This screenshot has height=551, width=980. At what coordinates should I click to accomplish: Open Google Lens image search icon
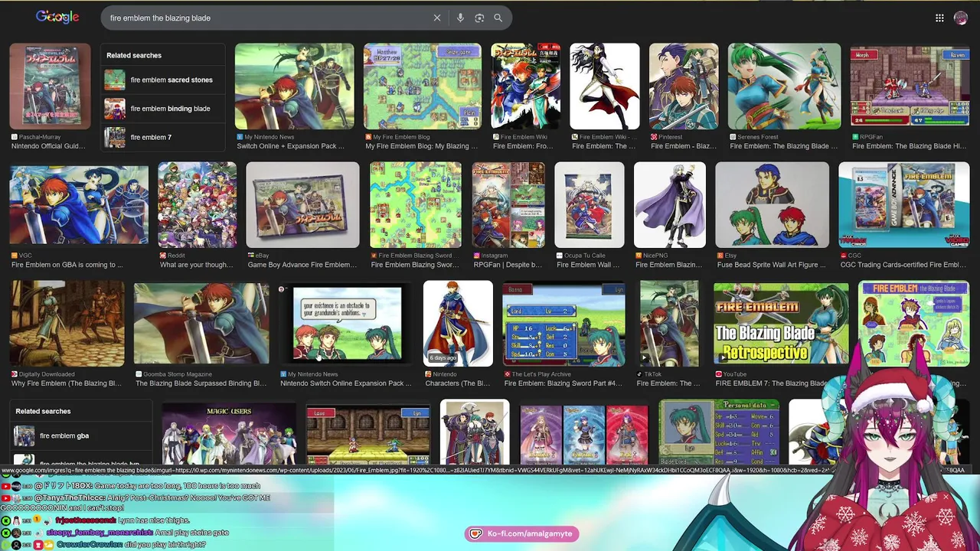click(479, 18)
